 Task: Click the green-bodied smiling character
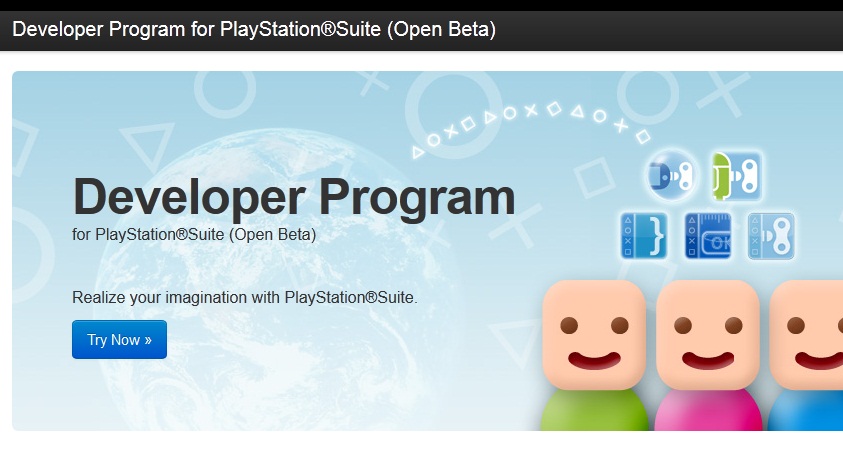coord(594,356)
